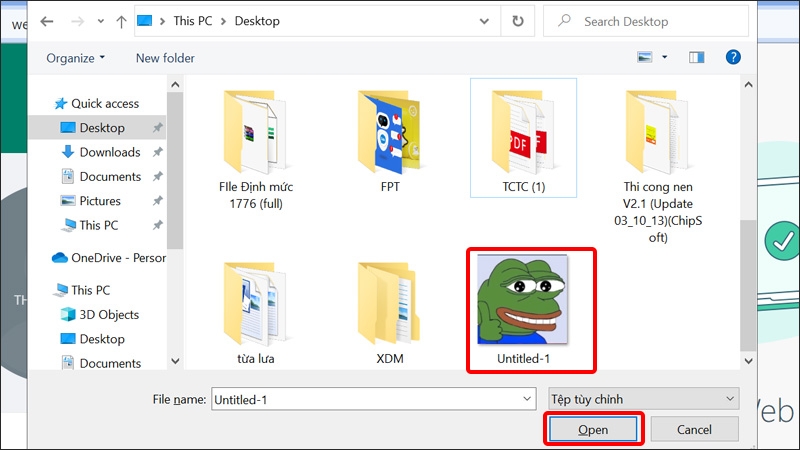Click 'This PC' in address path
The width and height of the screenshot is (800, 450).
pos(192,21)
